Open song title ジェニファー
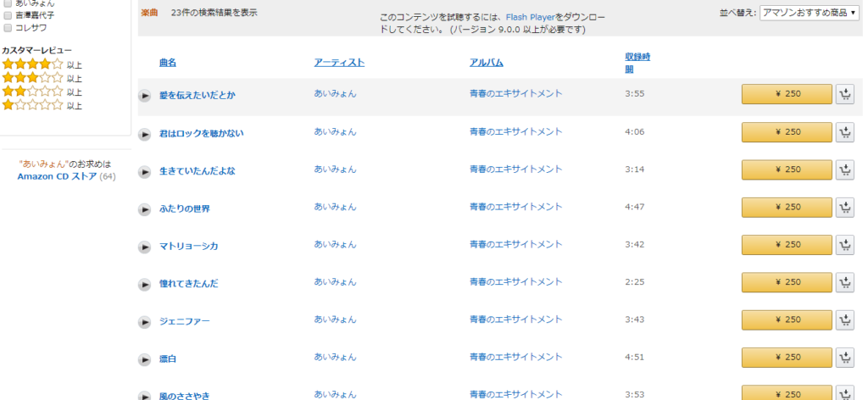 click(x=185, y=321)
